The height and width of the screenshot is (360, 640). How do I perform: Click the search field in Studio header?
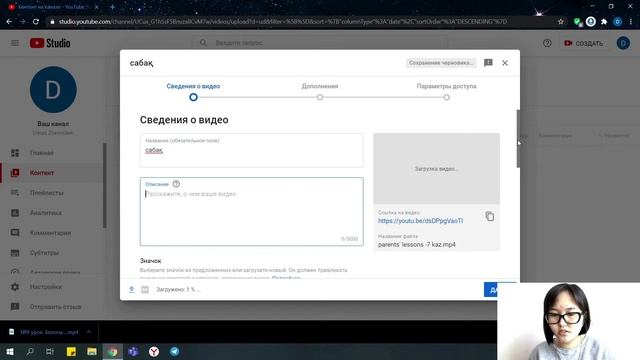point(320,43)
